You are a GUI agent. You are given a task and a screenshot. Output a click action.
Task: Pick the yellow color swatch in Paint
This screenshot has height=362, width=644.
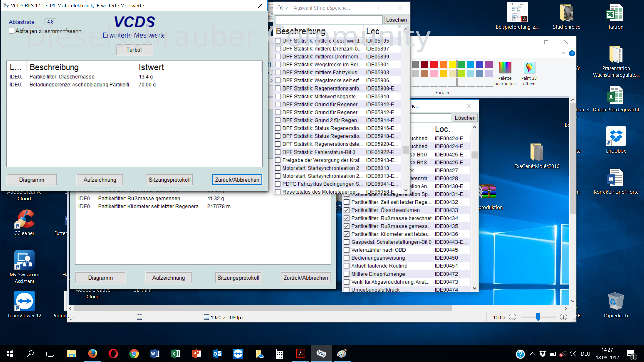pyautogui.click(x=452, y=64)
